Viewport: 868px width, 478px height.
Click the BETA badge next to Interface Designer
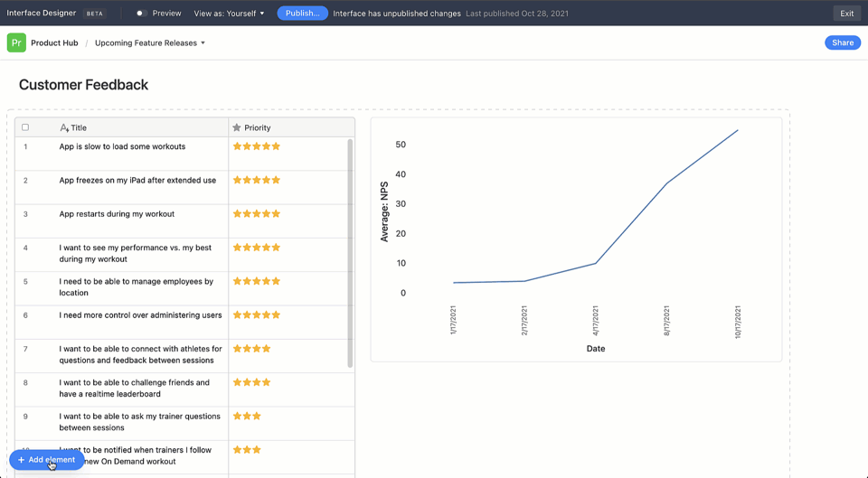point(95,14)
